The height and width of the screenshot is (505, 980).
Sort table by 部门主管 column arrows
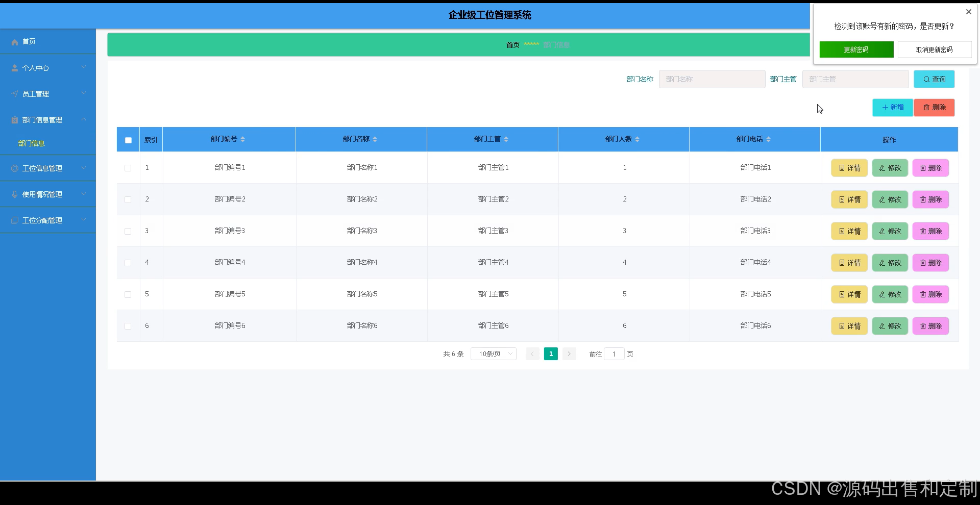coord(506,139)
